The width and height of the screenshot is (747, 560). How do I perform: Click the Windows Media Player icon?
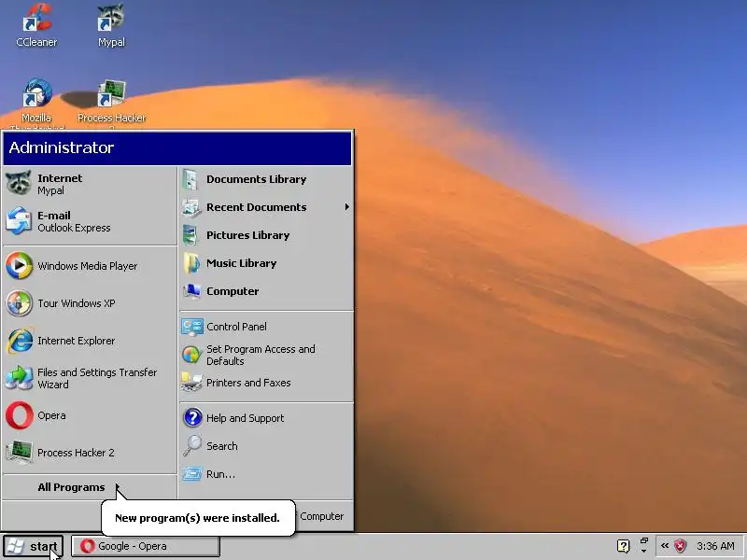tap(19, 265)
